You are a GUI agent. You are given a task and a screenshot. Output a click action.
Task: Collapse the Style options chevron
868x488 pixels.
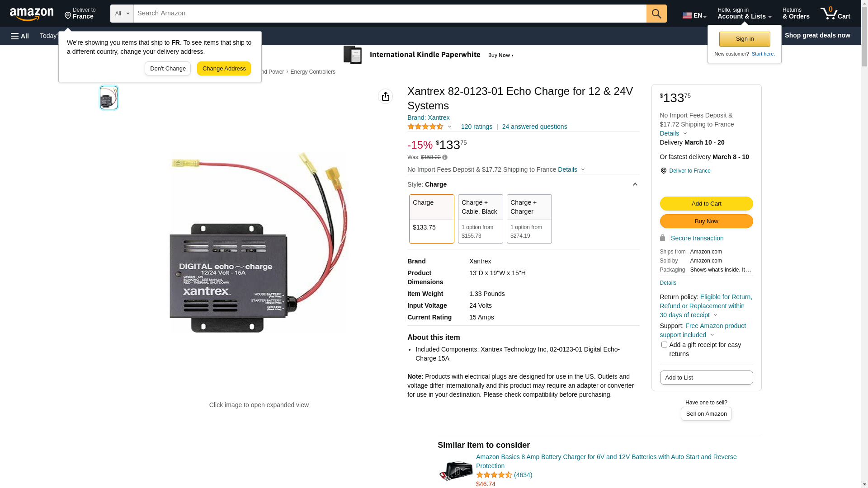point(635,184)
